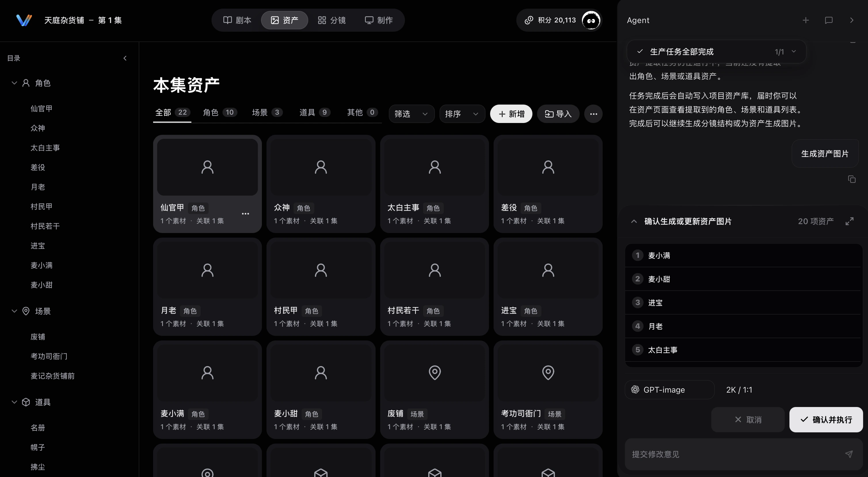The height and width of the screenshot is (477, 868).
Task: Click the 新增 button
Action: click(x=511, y=114)
